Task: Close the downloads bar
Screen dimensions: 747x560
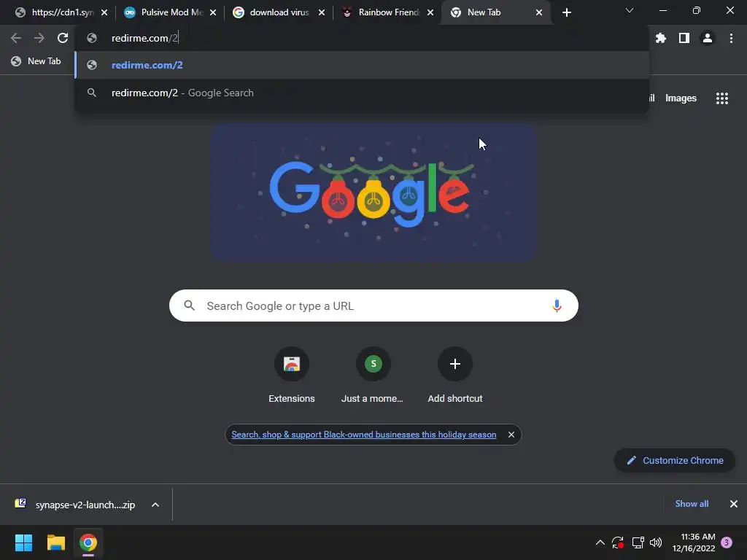Action: tap(734, 504)
